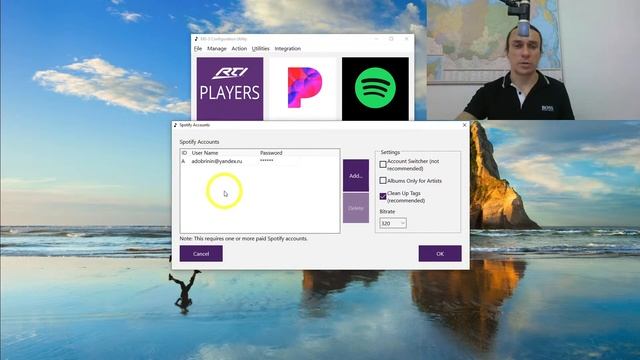The image size is (640, 360).
Task: Close the configuration utility window
Action: (x=407, y=39)
